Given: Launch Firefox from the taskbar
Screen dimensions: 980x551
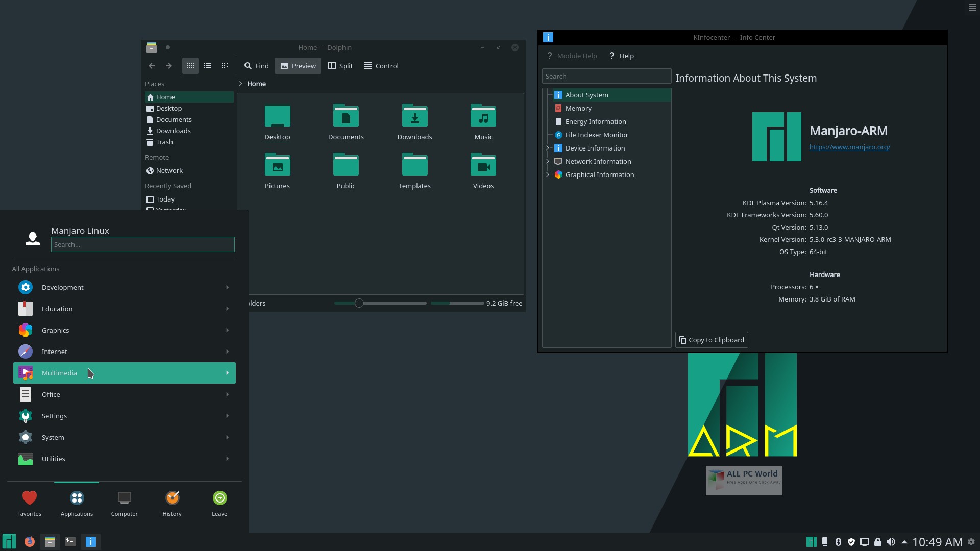Looking at the screenshot, I should pyautogui.click(x=29, y=541).
